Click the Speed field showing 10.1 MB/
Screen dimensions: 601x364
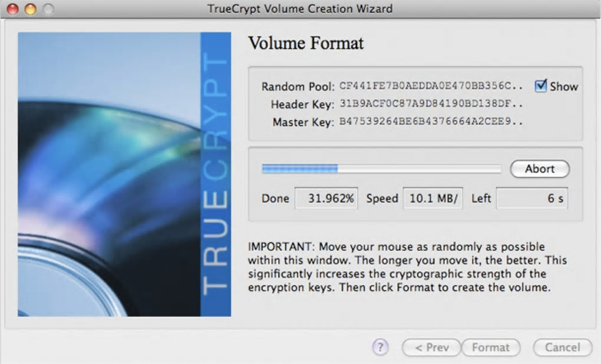click(x=432, y=198)
